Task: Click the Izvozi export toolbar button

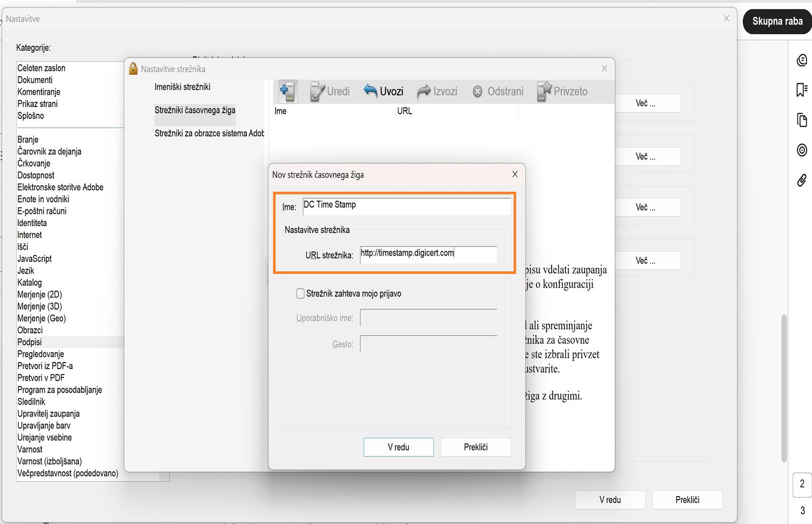Action: coord(437,91)
